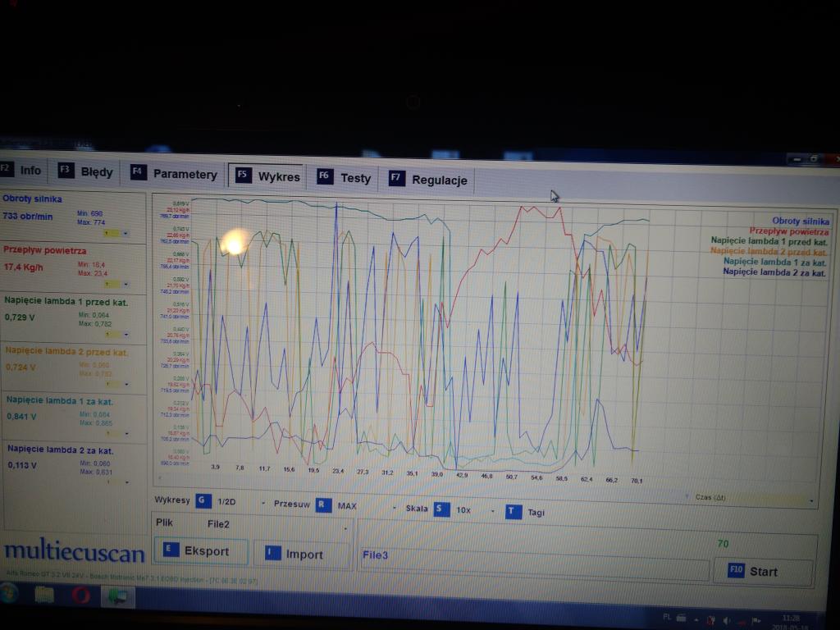The image size is (840, 630).
Task: Click the S key badge beside Skala
Action: click(441, 509)
